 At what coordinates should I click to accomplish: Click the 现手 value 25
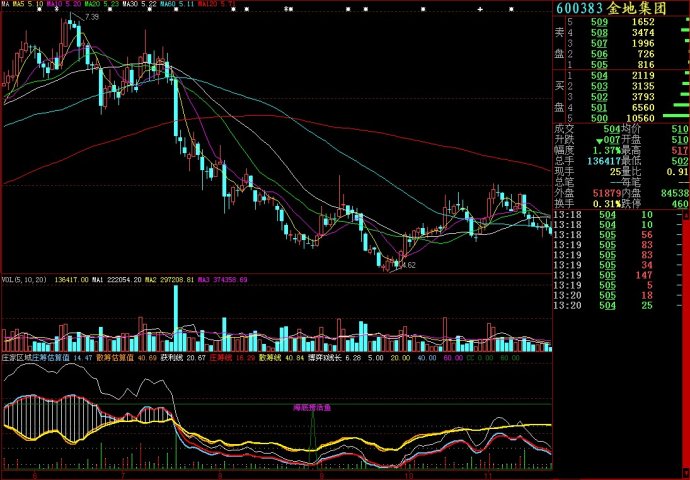pos(615,172)
